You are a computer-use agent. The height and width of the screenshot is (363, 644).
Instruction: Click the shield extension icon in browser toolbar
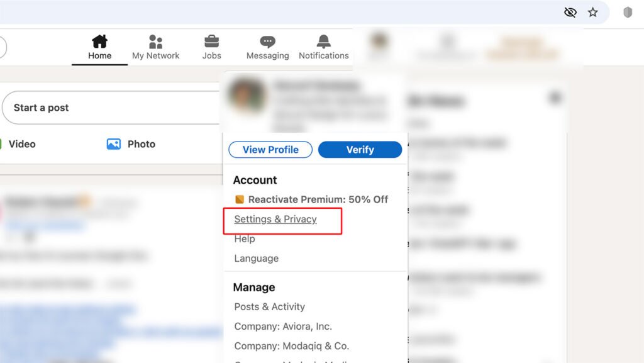click(627, 12)
